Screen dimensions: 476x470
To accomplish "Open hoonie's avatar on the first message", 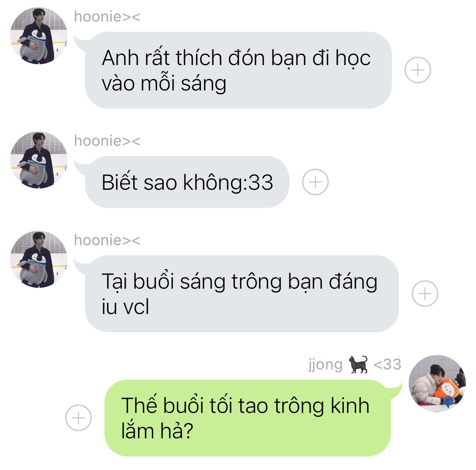I will coord(39,36).
